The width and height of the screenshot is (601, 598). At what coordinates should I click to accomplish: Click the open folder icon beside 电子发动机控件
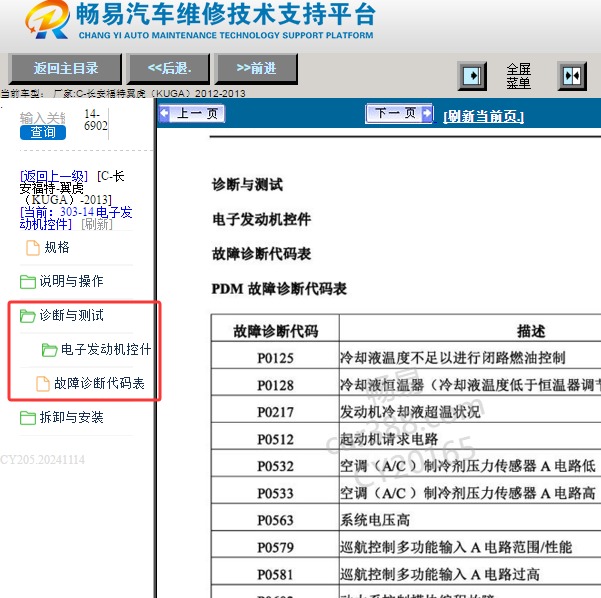click(49, 350)
